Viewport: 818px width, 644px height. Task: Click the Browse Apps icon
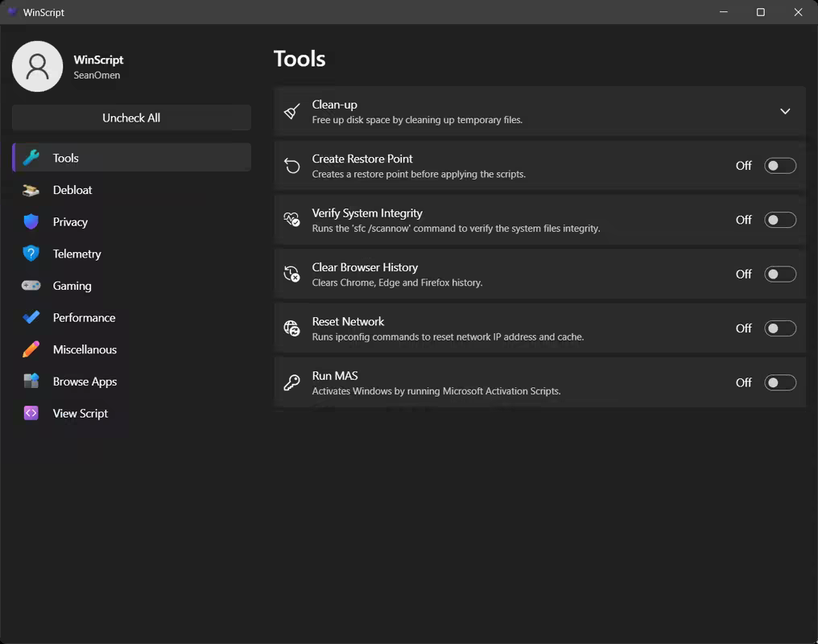[x=31, y=381]
